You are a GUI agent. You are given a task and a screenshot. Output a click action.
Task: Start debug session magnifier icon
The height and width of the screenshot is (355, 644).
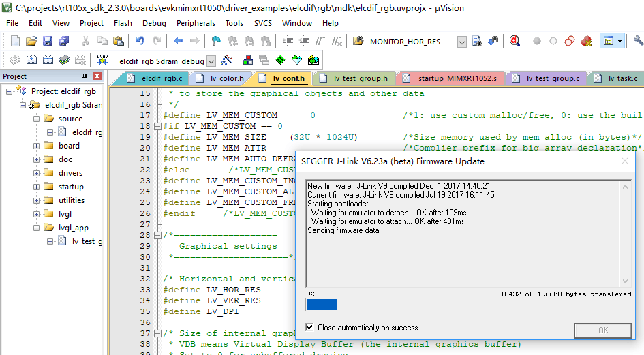point(515,41)
